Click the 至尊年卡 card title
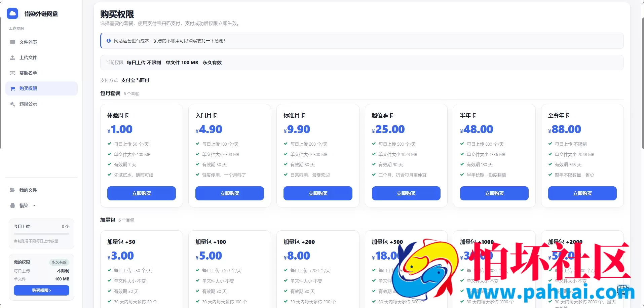 [559, 115]
